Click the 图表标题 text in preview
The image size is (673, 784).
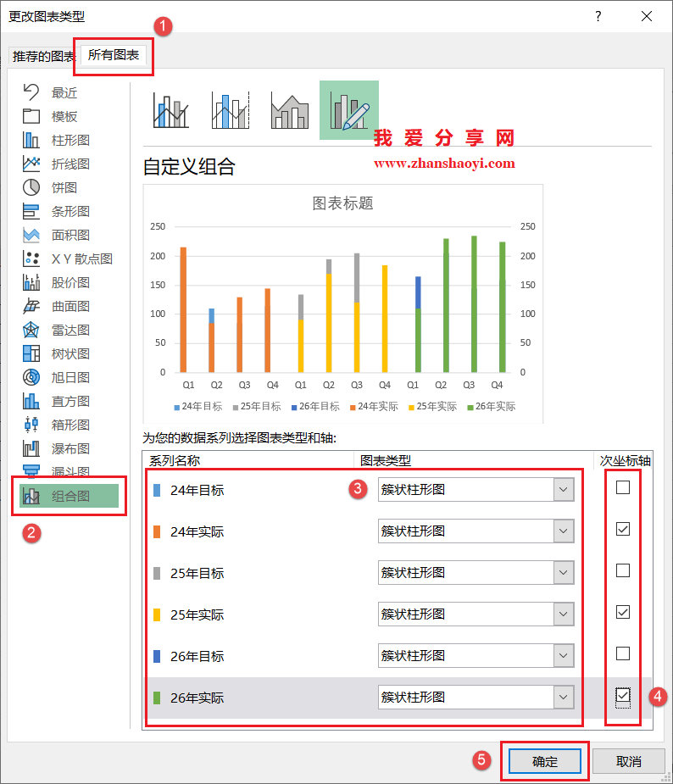click(343, 203)
